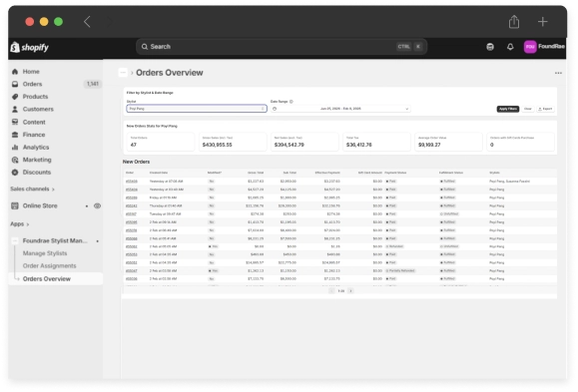Open Customers via the person icon
Viewport: 578px width, 392px height.
pyautogui.click(x=15, y=109)
